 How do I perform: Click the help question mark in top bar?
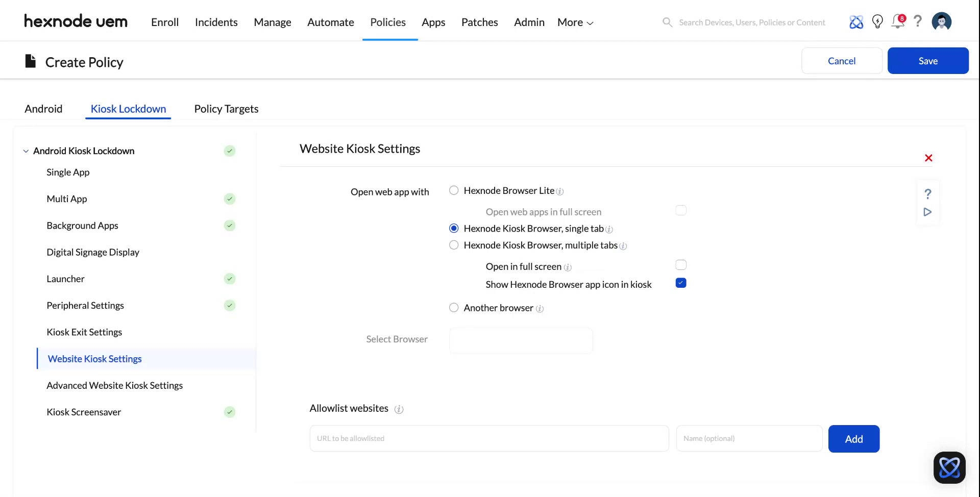click(918, 21)
